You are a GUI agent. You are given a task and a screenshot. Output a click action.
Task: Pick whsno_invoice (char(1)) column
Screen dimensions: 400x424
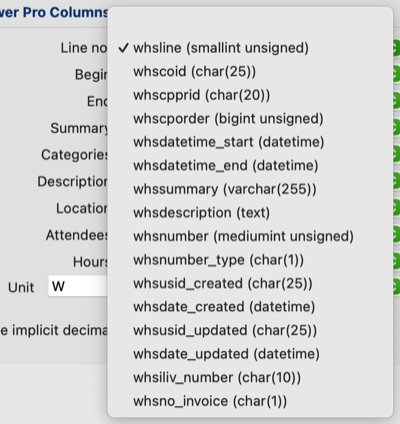coord(250,401)
